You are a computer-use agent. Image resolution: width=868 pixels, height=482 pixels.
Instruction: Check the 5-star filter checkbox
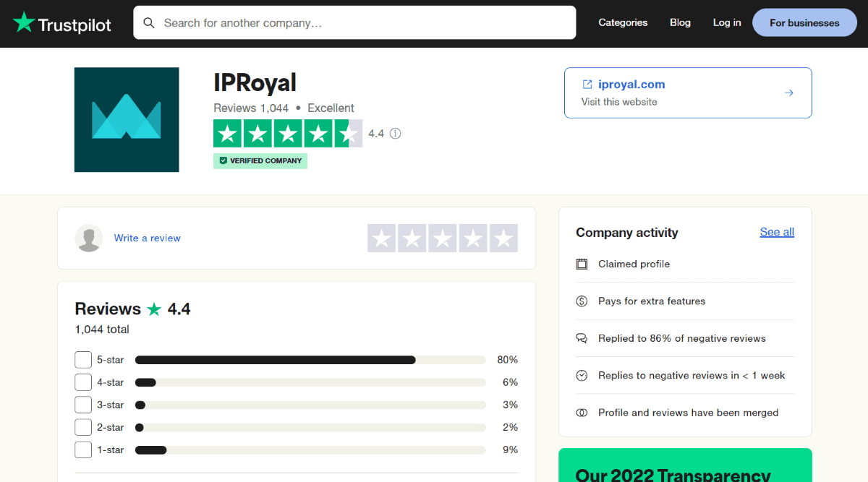tap(83, 360)
